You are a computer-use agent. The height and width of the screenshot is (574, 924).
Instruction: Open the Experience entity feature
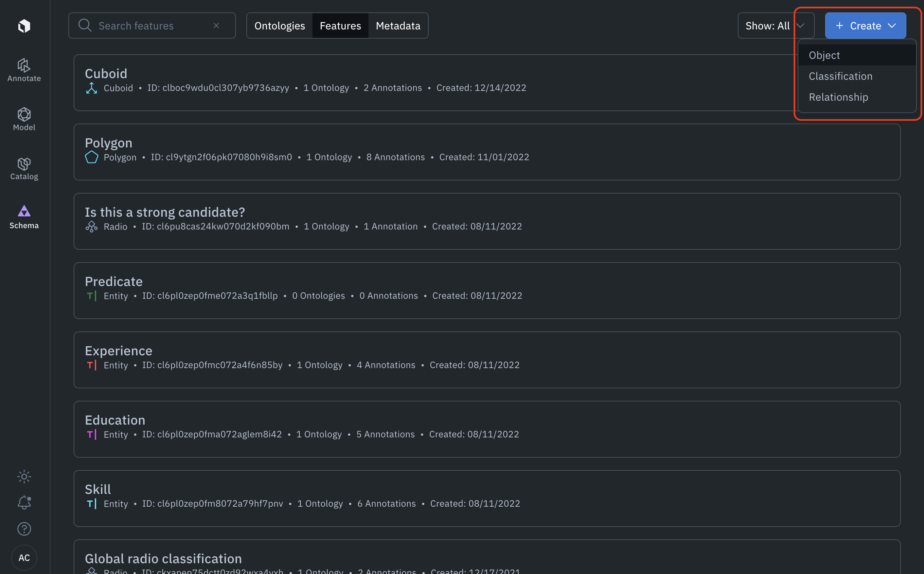pyautogui.click(x=486, y=360)
